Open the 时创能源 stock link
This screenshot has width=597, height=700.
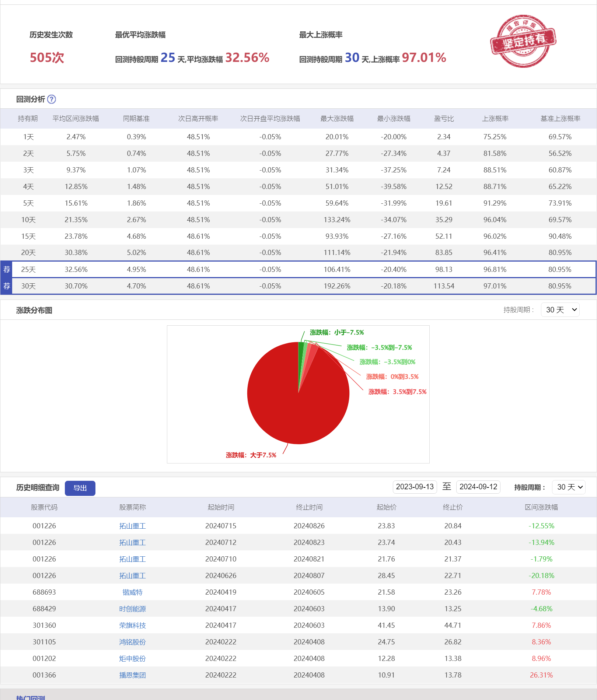[132, 609]
